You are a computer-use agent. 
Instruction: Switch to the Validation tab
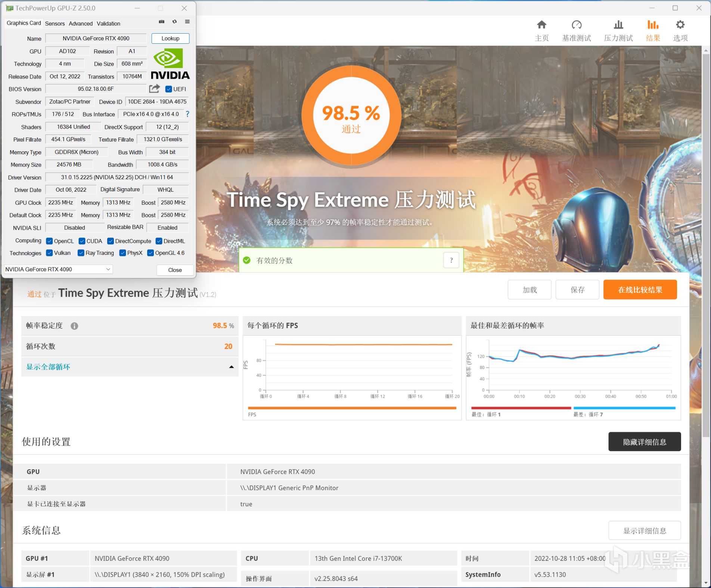pyautogui.click(x=108, y=24)
